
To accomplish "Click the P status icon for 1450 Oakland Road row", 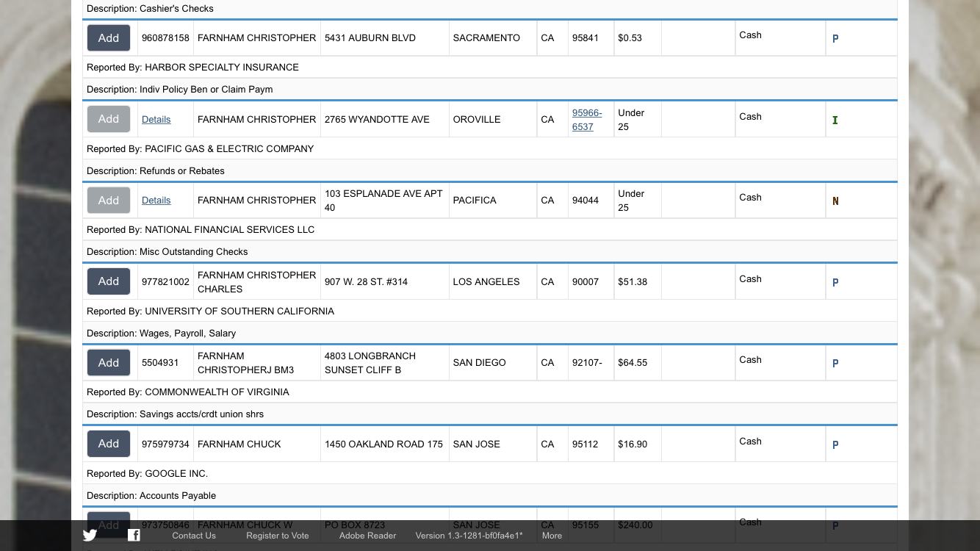I will pos(835,444).
